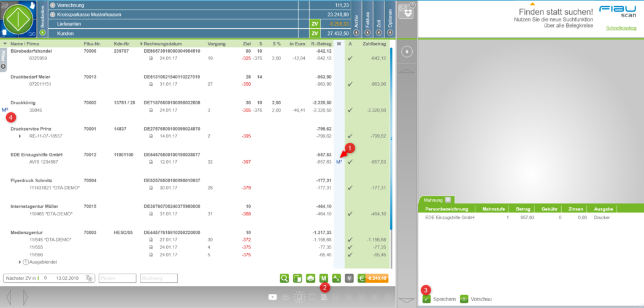
Task: Click the Person input field
Action: [117, 278]
